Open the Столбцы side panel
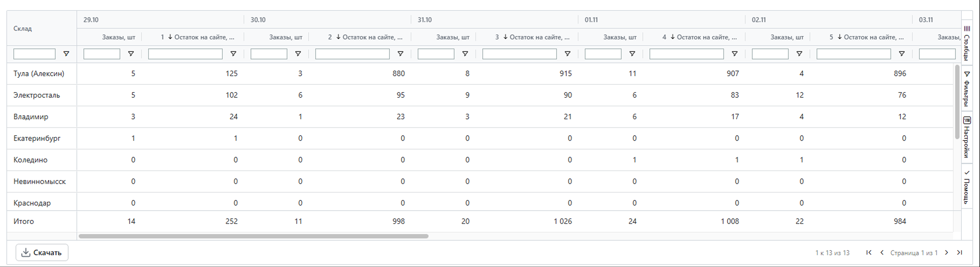This screenshot has height=267, width=980. [x=967, y=43]
